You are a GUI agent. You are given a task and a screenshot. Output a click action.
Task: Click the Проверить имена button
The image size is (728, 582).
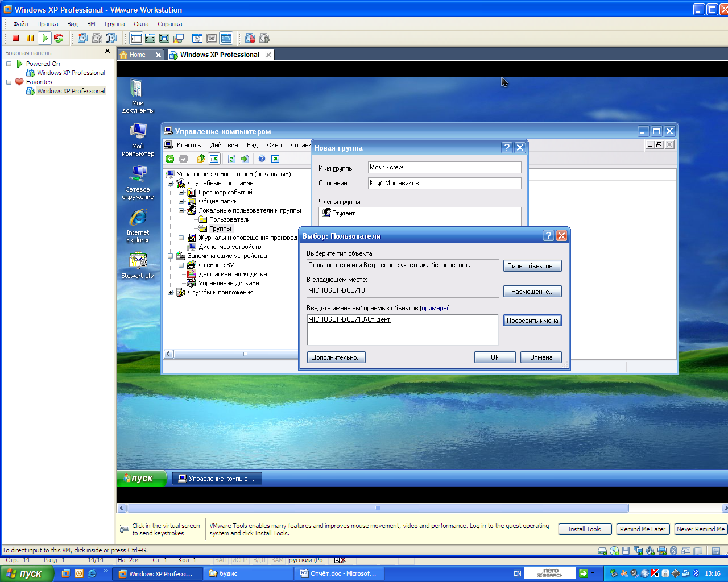point(532,321)
